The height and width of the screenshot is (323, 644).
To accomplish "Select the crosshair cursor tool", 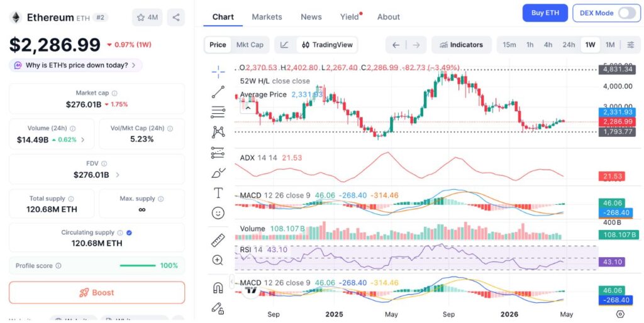I will click(218, 72).
